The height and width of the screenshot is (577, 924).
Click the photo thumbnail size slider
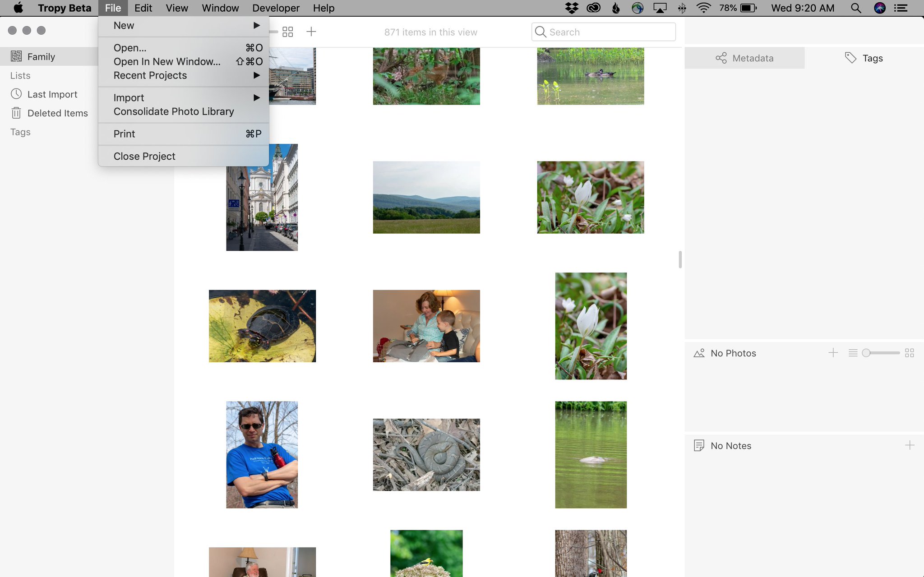(881, 353)
